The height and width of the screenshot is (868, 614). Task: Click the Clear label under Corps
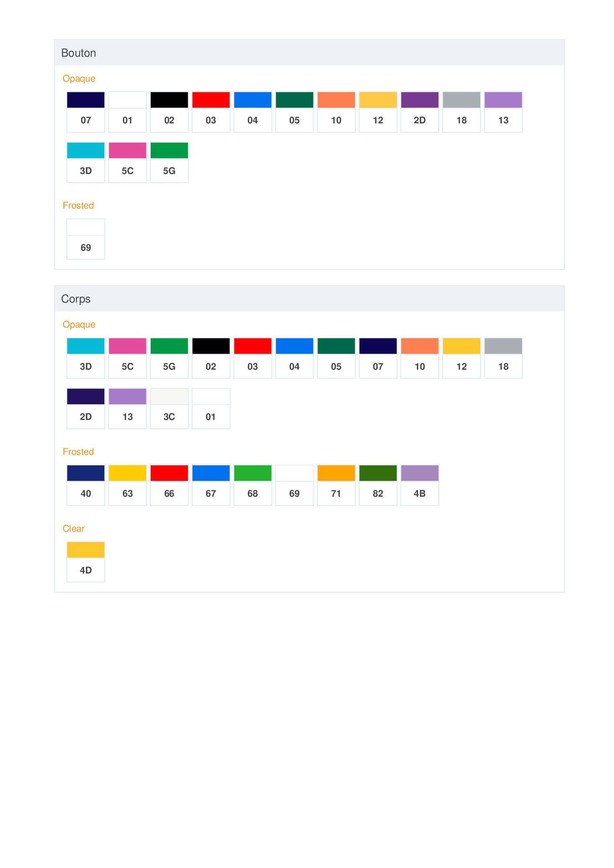74,528
